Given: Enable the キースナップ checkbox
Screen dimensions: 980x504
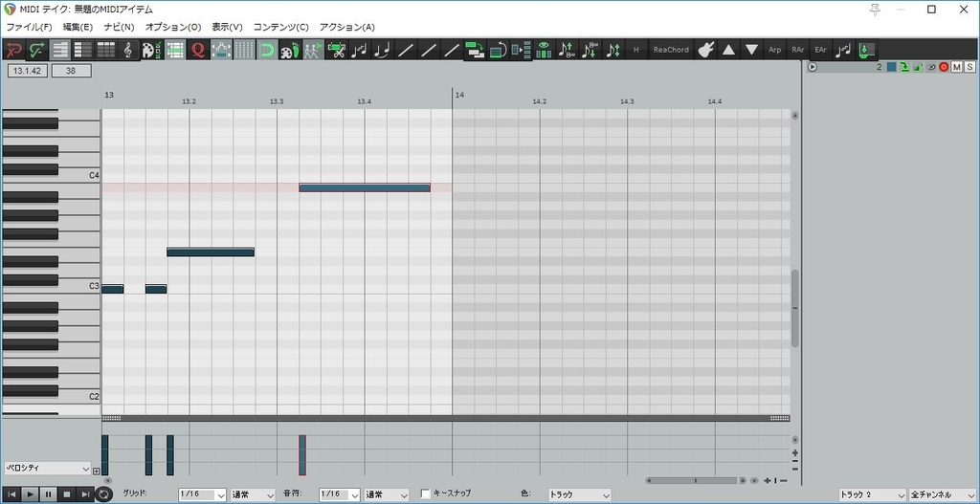Looking at the screenshot, I should tap(426, 493).
